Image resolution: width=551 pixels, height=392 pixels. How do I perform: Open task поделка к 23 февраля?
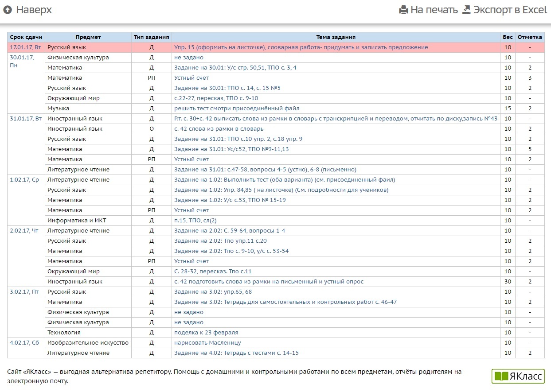point(206,333)
